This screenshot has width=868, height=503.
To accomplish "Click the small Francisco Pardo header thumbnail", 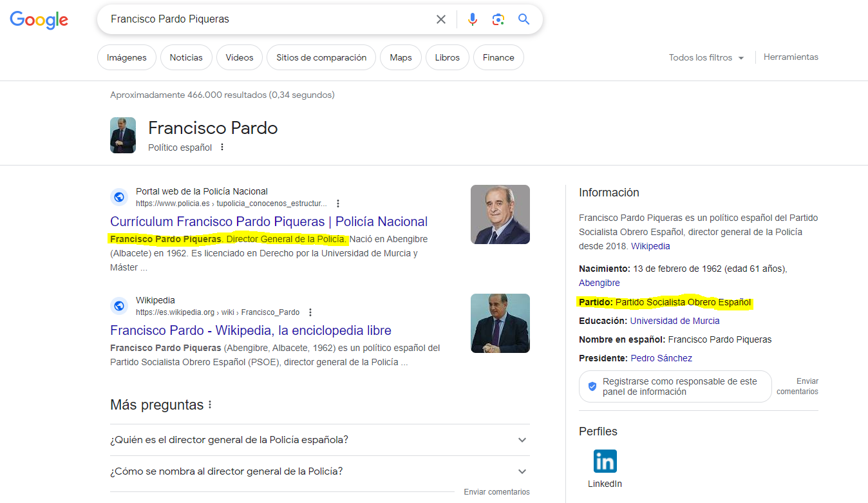I will tap(123, 135).
